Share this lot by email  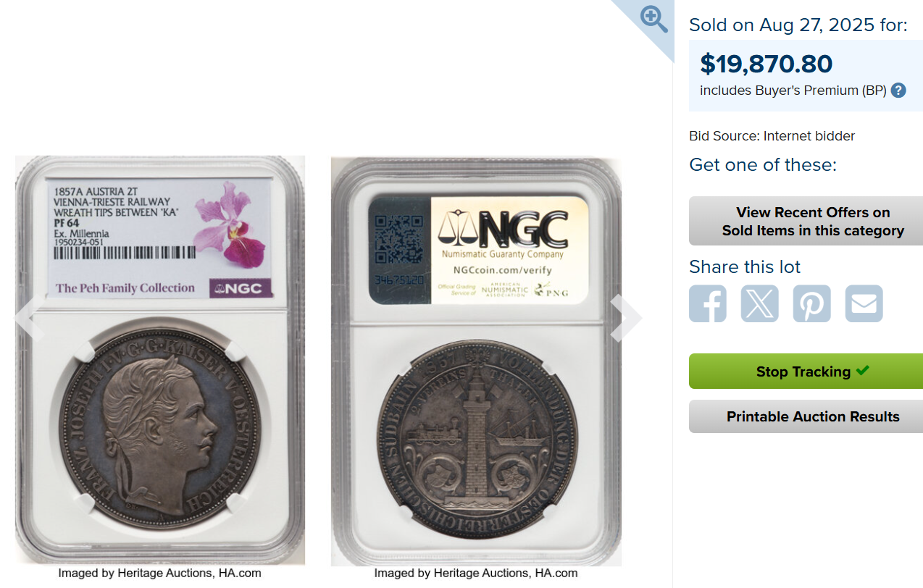point(864,303)
